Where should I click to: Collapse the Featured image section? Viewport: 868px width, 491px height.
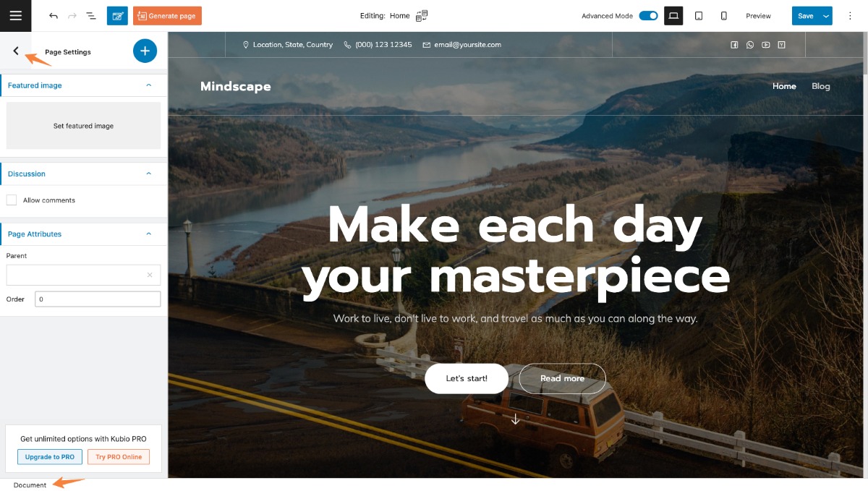149,85
